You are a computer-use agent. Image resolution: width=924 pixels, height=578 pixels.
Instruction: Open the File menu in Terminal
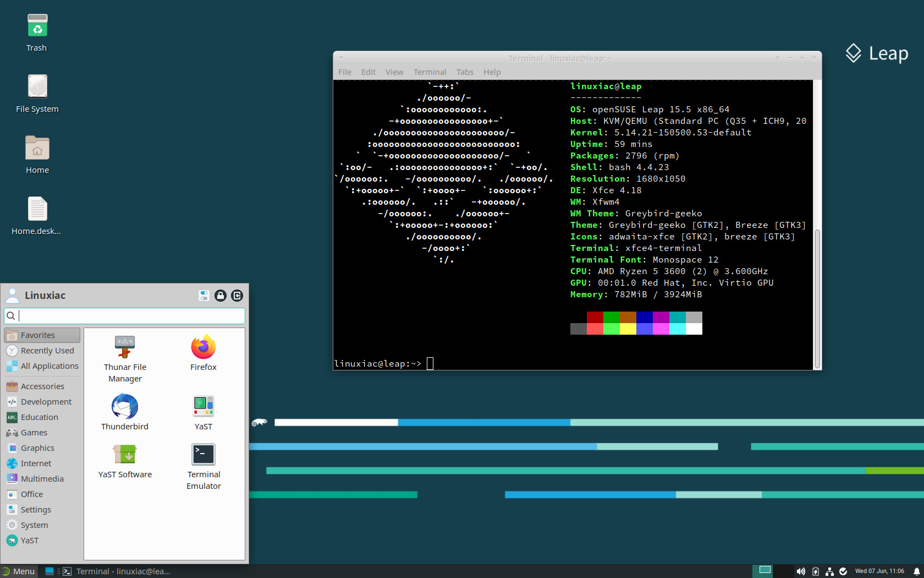click(x=345, y=72)
